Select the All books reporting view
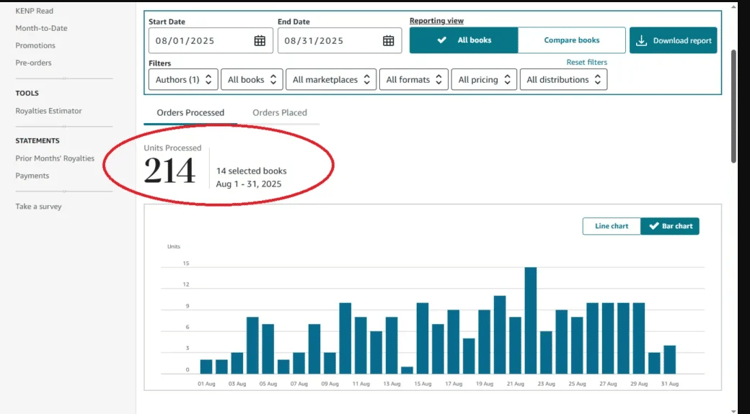 point(463,40)
